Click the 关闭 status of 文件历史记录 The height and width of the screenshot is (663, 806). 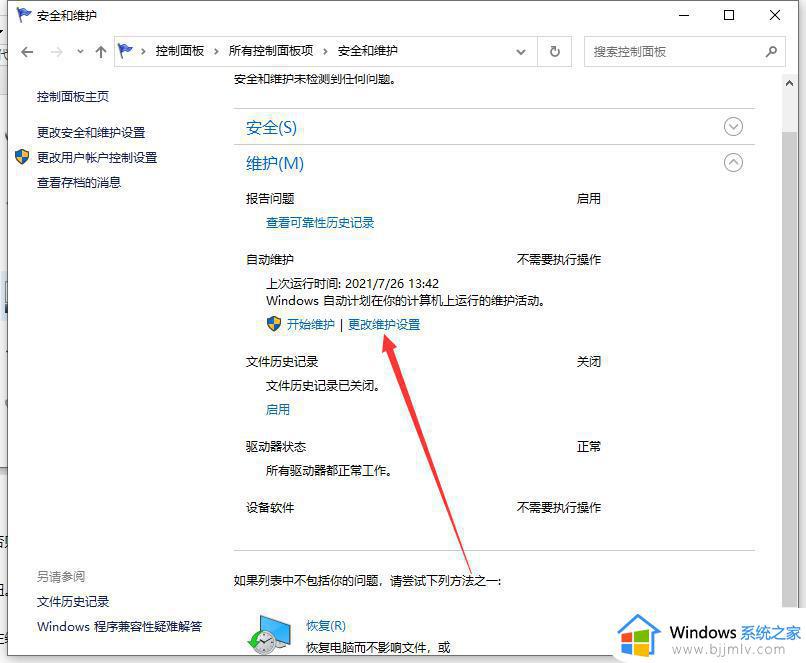[589, 361]
